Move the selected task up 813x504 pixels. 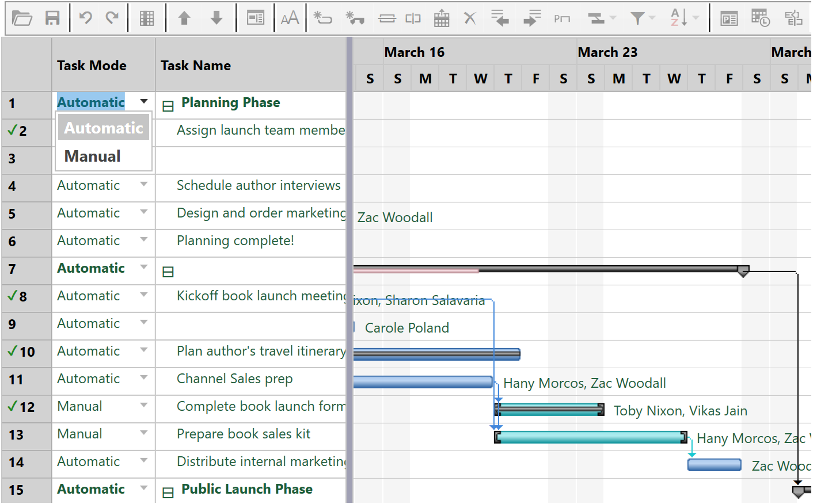coord(184,18)
